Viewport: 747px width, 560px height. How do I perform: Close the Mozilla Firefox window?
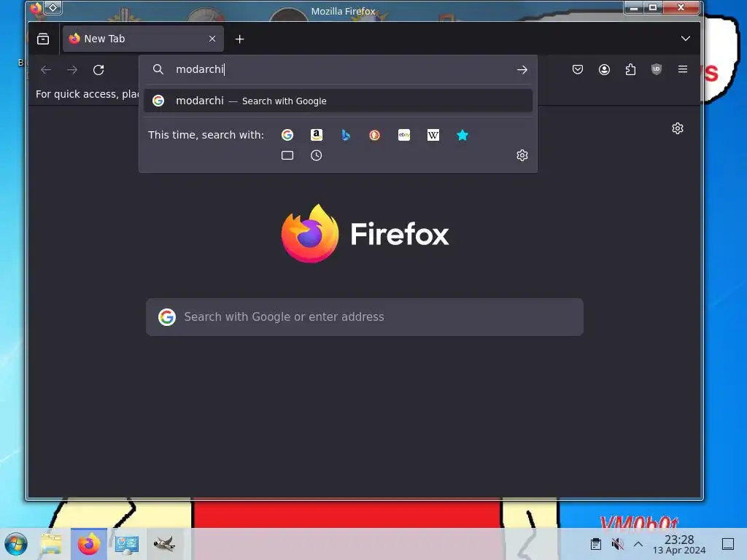681,7
